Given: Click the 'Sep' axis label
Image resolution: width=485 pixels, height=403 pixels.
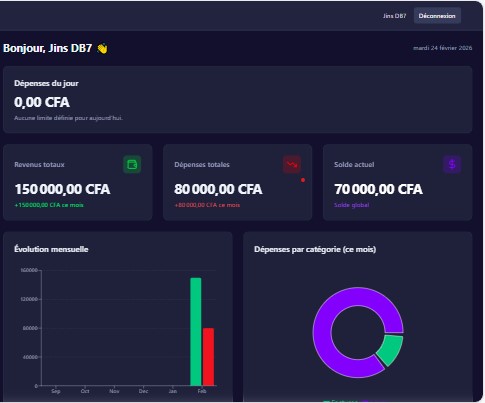Looking at the screenshot, I should (x=56, y=391).
